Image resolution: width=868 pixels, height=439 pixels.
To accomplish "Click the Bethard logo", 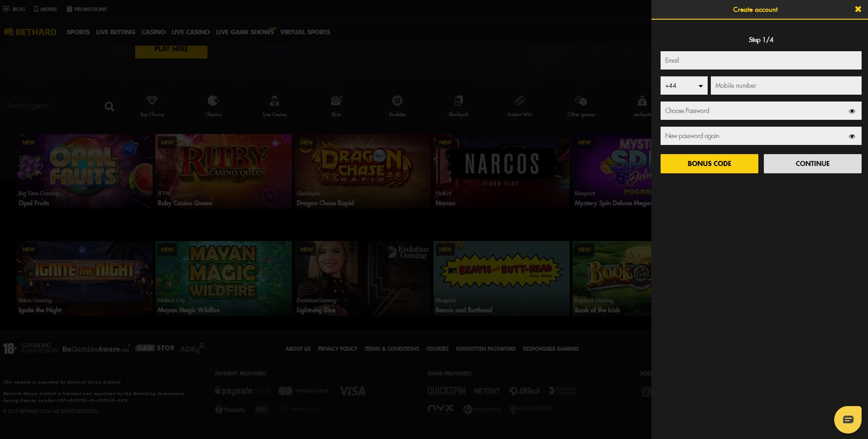I will click(30, 32).
